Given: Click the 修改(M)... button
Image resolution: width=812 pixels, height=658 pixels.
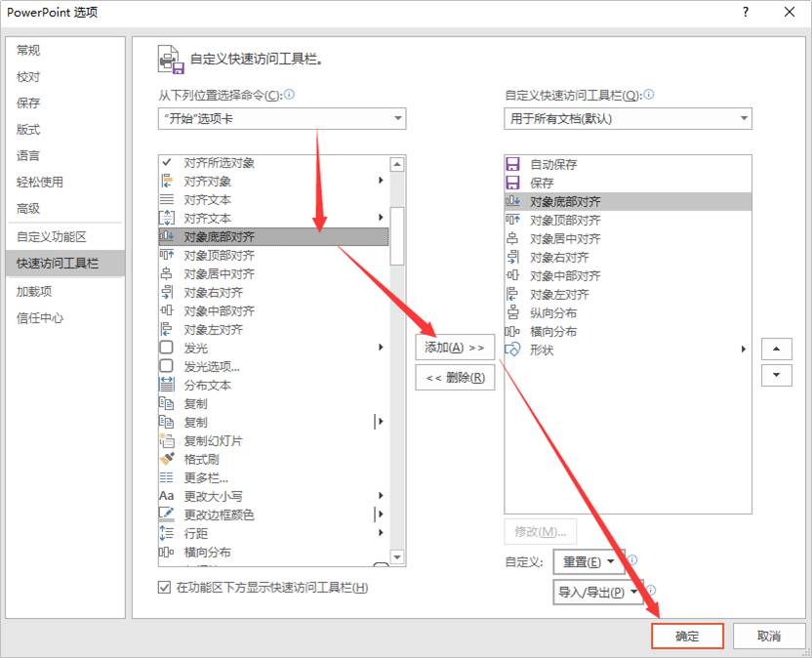Looking at the screenshot, I should [x=540, y=532].
